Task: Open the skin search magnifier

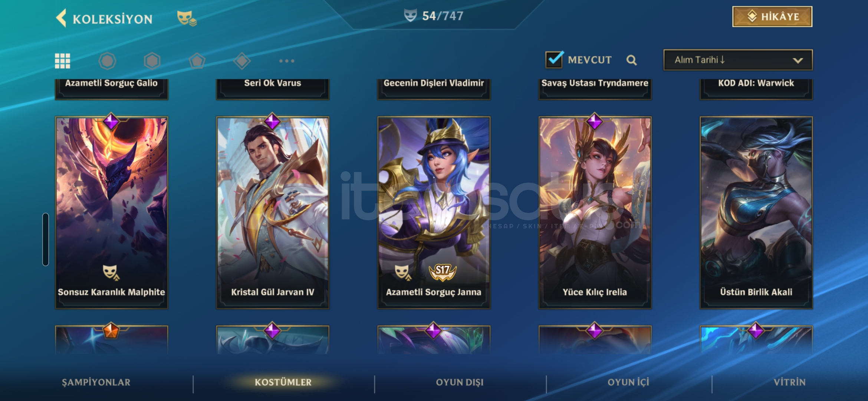Action: point(632,60)
